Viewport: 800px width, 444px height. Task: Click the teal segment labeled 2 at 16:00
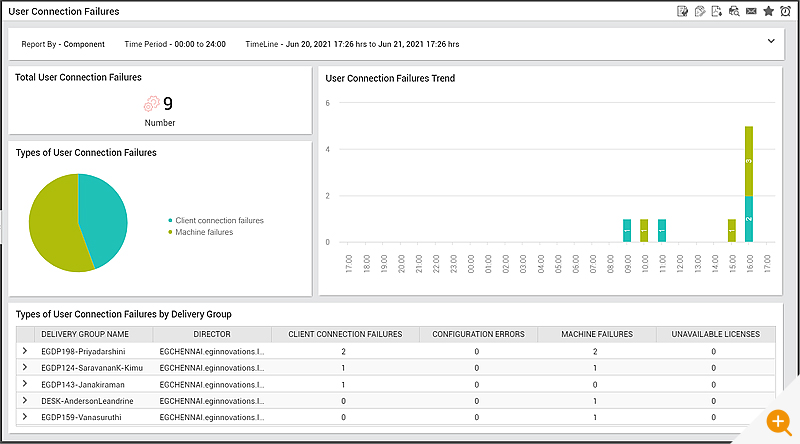pyautogui.click(x=749, y=219)
